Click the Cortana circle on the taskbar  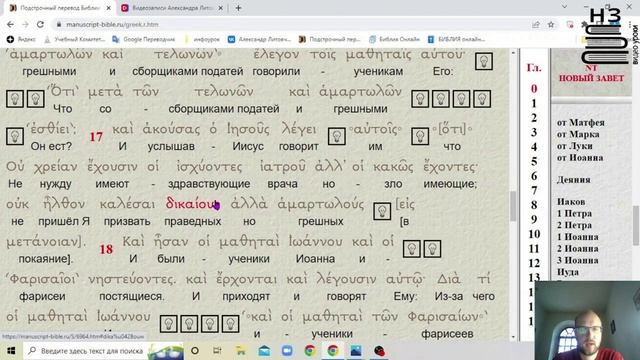(x=195, y=351)
